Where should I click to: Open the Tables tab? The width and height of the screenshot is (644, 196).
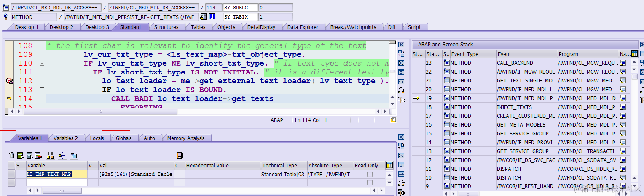[198, 27]
